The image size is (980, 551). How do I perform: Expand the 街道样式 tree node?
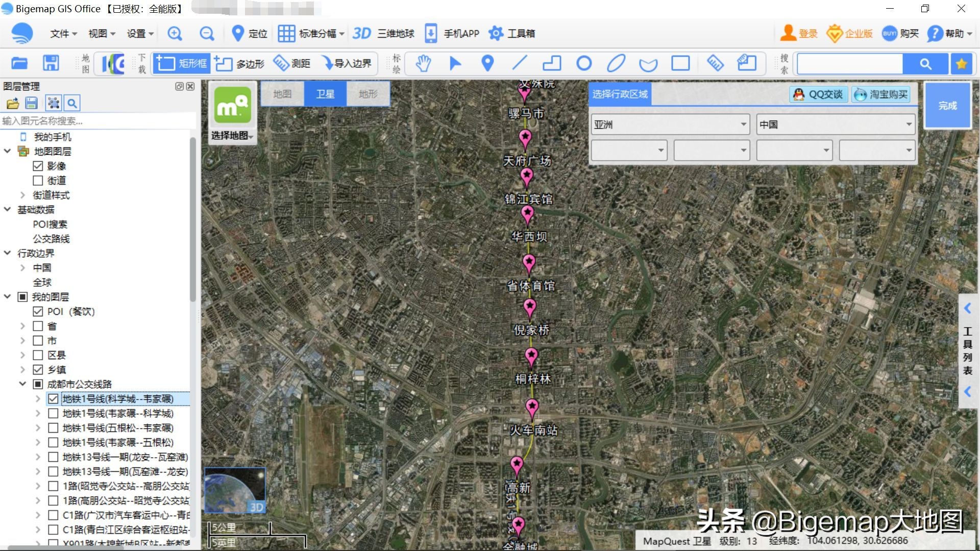pyautogui.click(x=22, y=195)
